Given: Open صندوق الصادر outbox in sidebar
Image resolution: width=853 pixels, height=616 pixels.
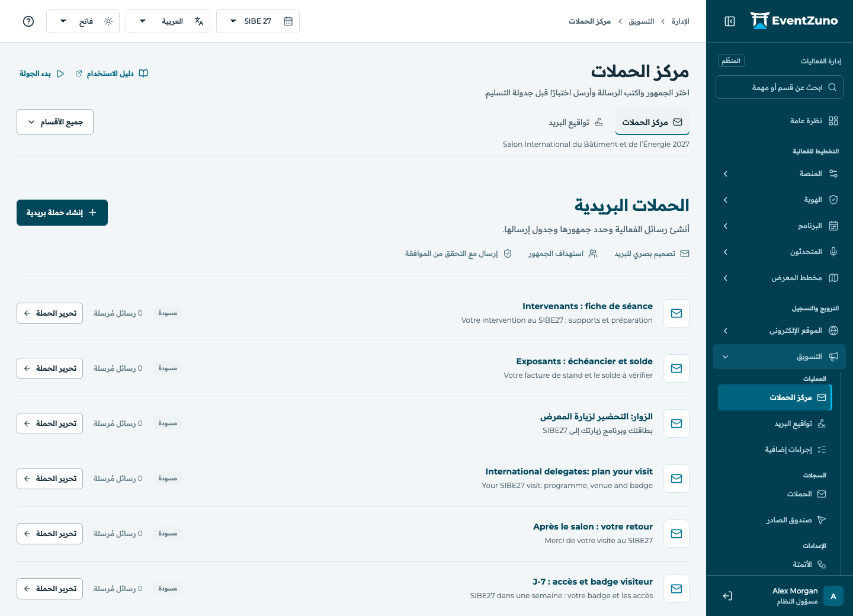Looking at the screenshot, I should [x=775, y=520].
